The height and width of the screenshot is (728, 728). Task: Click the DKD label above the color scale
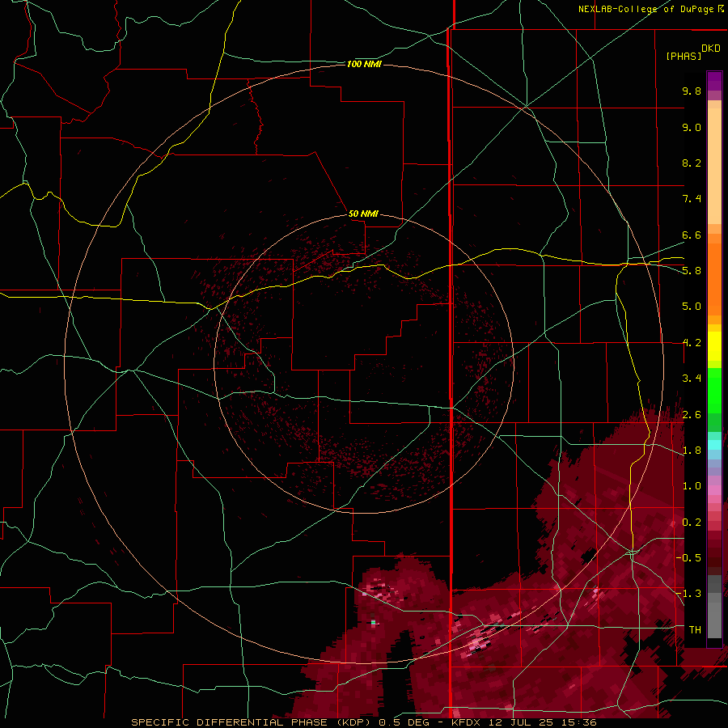[x=711, y=49]
